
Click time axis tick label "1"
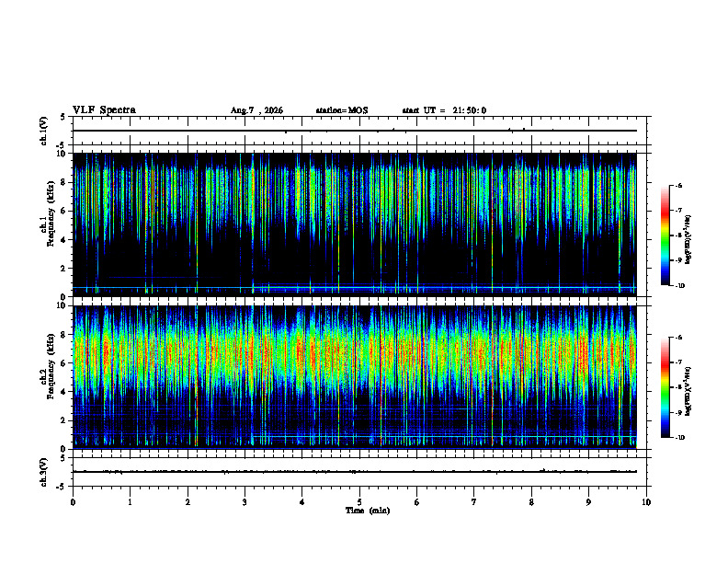coord(130,502)
